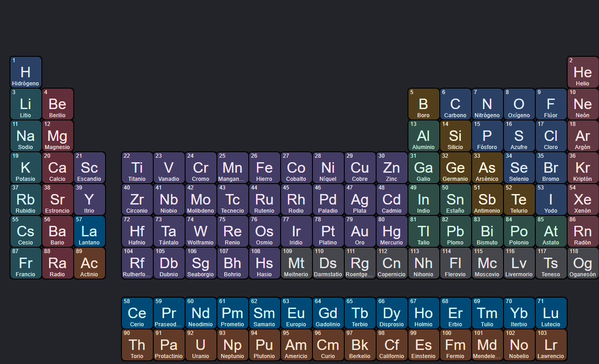Select Oxígeno in the table
This screenshot has width=599, height=364.
coord(519,104)
